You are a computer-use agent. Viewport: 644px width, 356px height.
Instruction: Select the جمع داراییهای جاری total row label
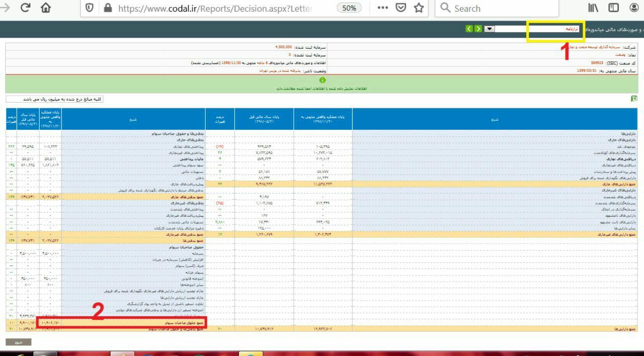(x=618, y=184)
